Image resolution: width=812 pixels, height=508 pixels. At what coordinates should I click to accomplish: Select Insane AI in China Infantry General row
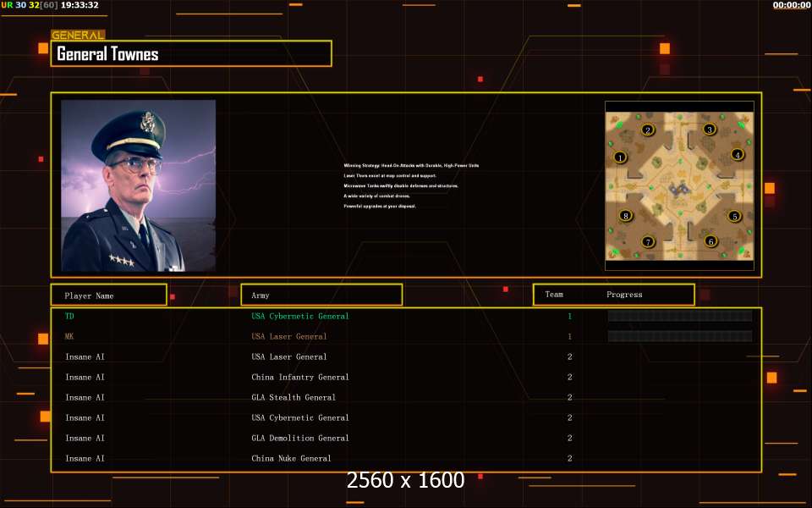(x=85, y=377)
